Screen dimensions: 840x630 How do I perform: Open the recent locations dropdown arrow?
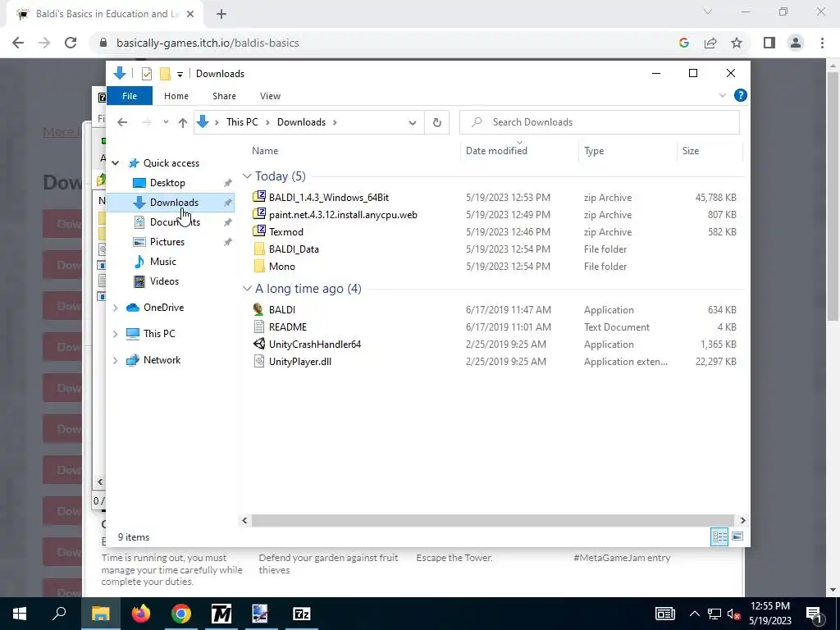click(166, 122)
